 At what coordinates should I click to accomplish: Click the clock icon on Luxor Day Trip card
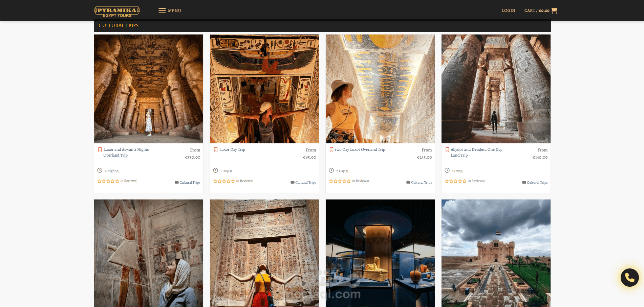click(x=216, y=170)
